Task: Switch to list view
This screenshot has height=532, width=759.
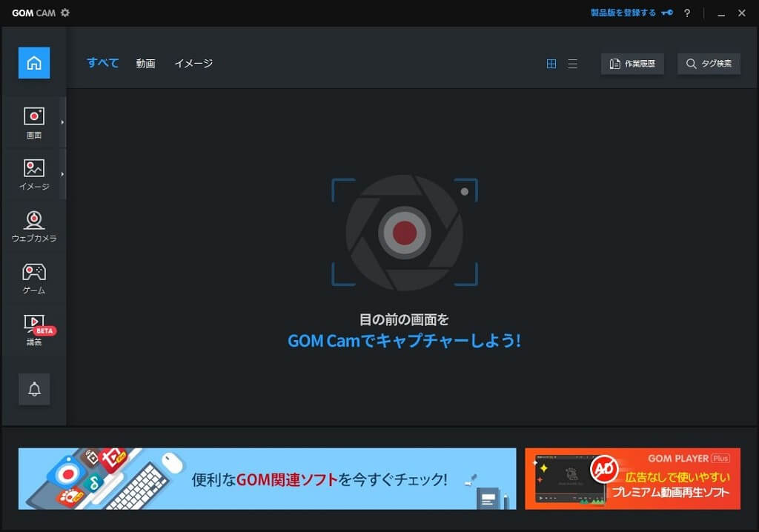Action: click(573, 64)
